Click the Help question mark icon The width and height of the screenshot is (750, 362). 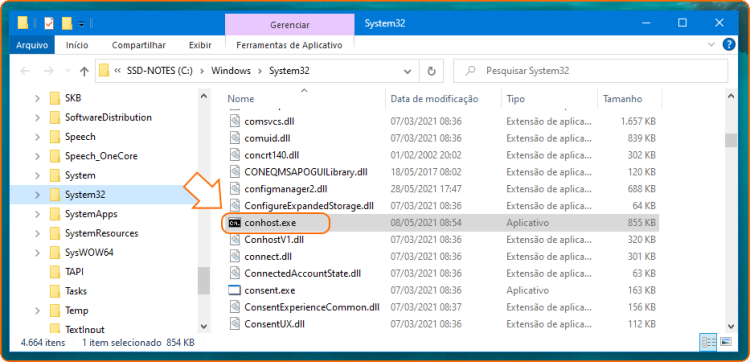[x=728, y=45]
